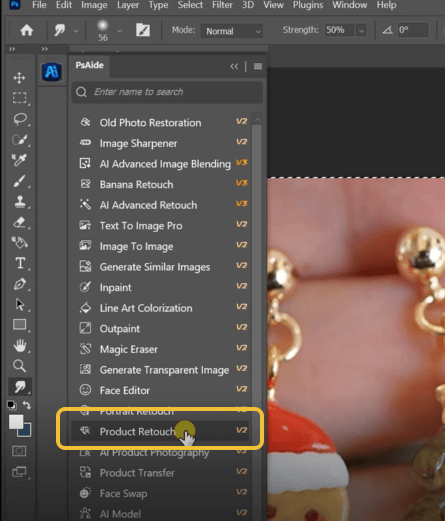Image resolution: width=445 pixels, height=521 pixels.
Task: Click the background color swatch
Action: tap(27, 432)
